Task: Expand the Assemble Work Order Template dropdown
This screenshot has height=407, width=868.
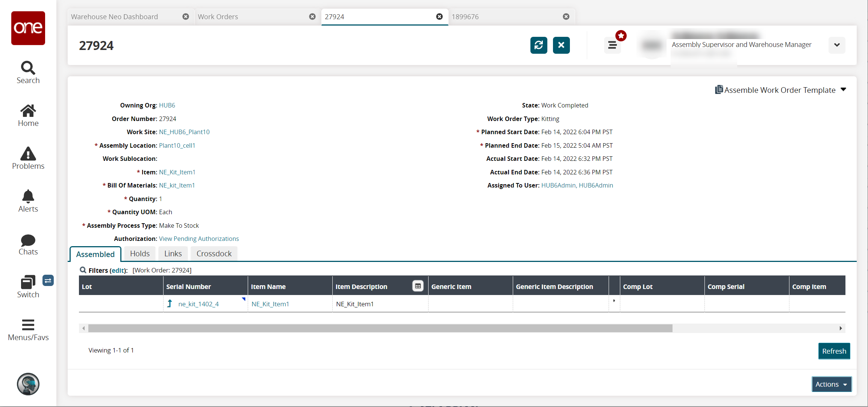Action: coord(843,89)
